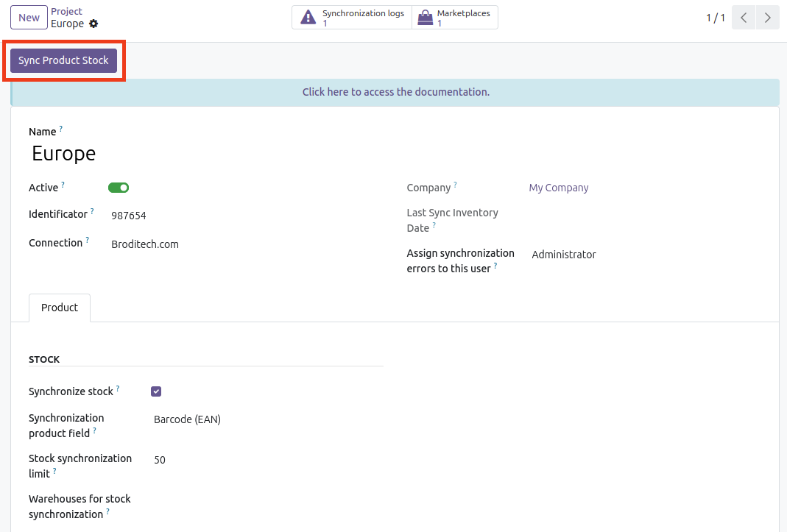Image resolution: width=787 pixels, height=532 pixels.
Task: Open Marketplaces shopping bag icon
Action: 425,18
